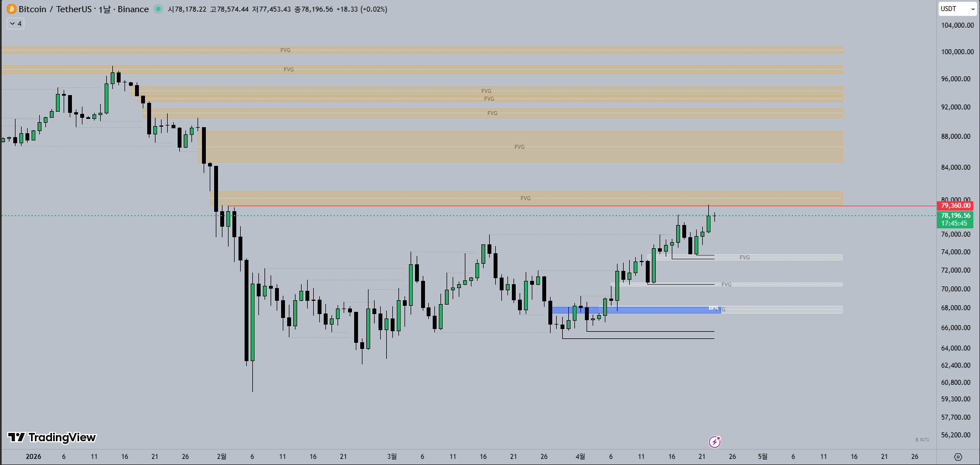The image size is (980, 465).
Task: Click the 59,300.00 price axis label
Action: pyautogui.click(x=956, y=399)
